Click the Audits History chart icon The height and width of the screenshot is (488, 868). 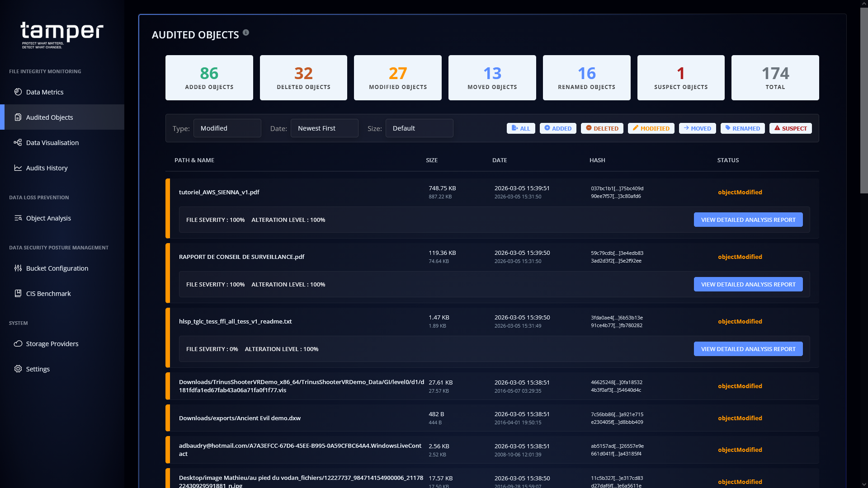click(x=18, y=168)
